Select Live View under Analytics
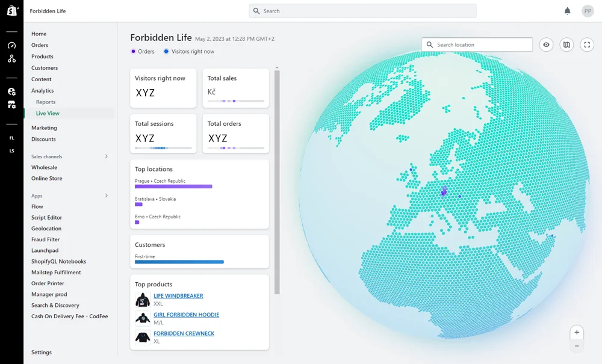This screenshot has height=364, width=602. [x=48, y=114]
